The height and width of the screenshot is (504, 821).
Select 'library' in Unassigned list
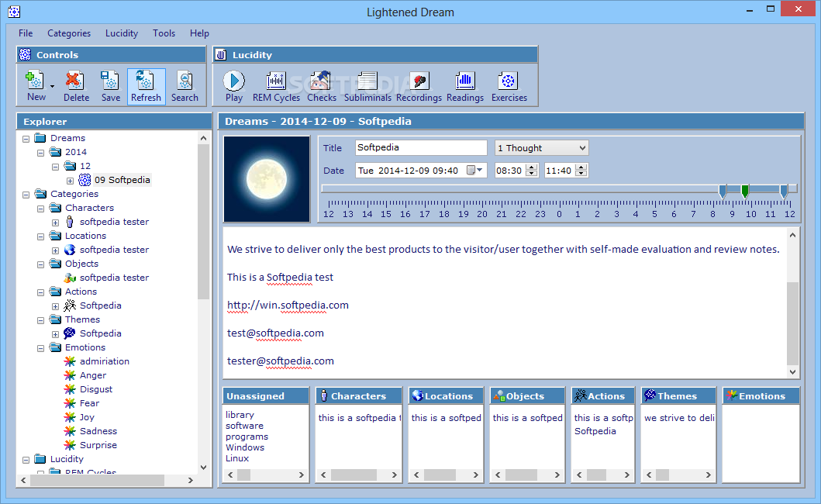[x=240, y=414]
